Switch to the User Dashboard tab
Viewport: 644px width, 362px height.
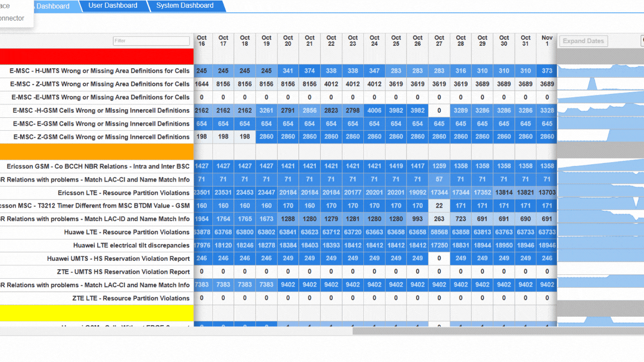112,6
